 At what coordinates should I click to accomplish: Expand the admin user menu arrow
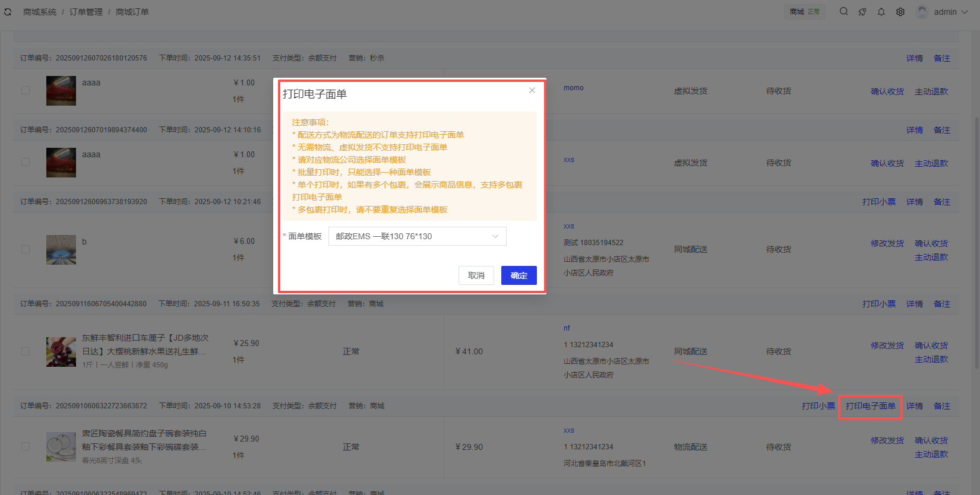pyautogui.click(x=965, y=12)
